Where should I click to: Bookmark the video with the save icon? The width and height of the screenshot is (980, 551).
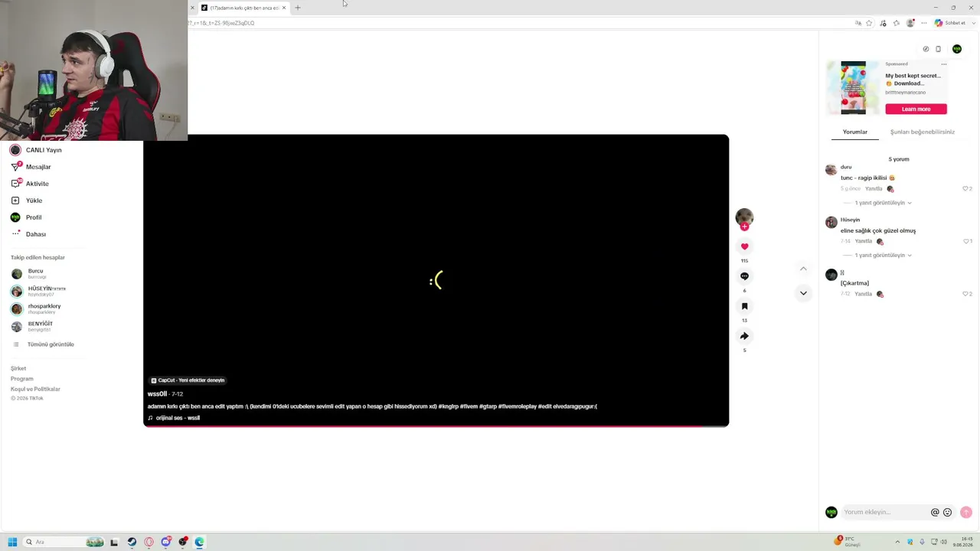point(744,306)
